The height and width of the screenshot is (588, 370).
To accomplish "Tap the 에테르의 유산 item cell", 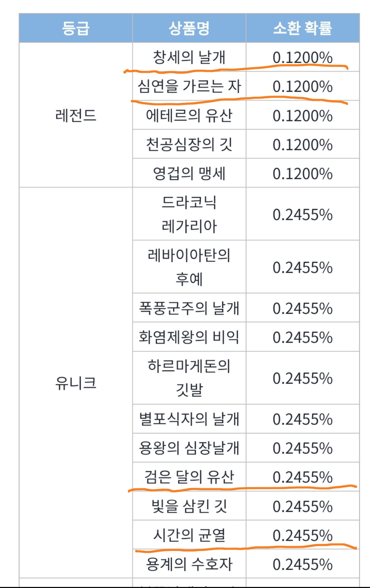I will point(189,115).
